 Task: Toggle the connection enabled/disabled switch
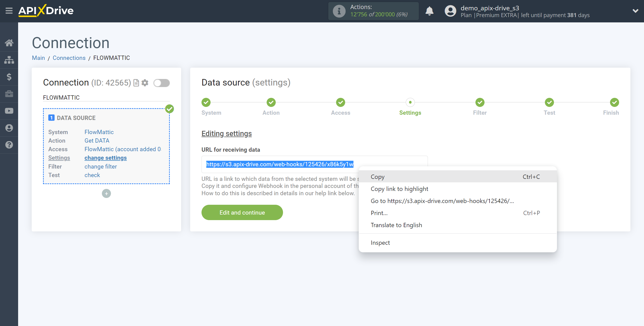[162, 83]
